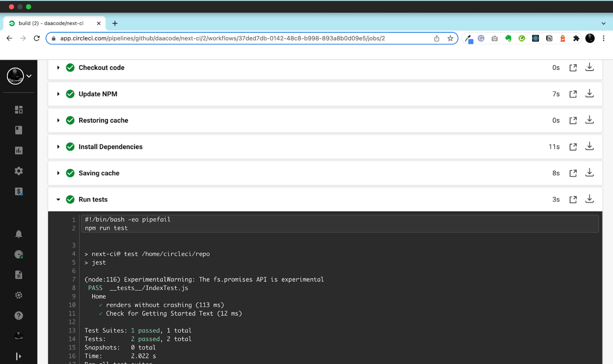Open the Notion extension in the toolbar
The height and width of the screenshot is (364, 613).
[x=549, y=38]
